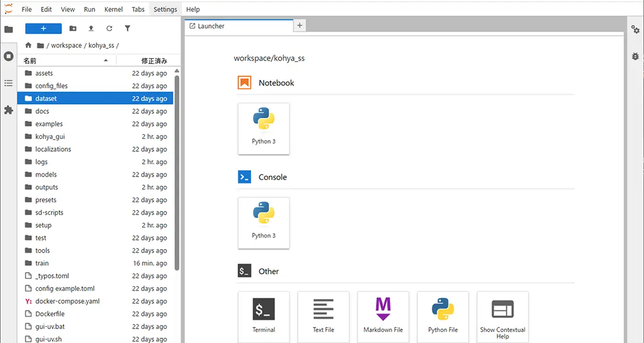Show the Table of Contents panel
Screen dimensions: 644x343
click(x=9, y=83)
